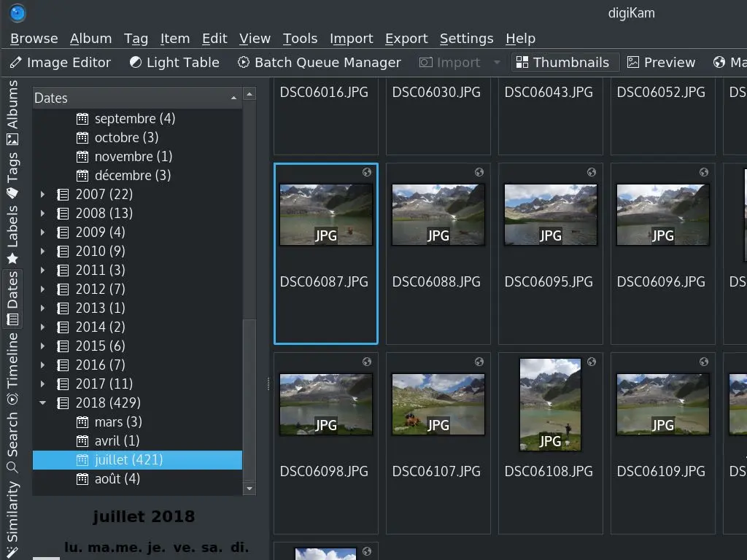Collapse the 2018 year node

pos(42,402)
